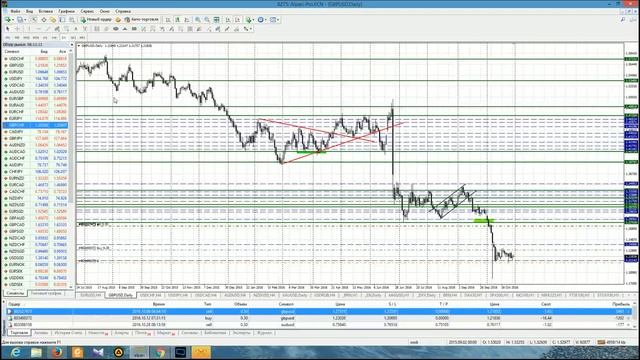Open Chrome from the taskbar

pyautogui.click(x=160, y=352)
